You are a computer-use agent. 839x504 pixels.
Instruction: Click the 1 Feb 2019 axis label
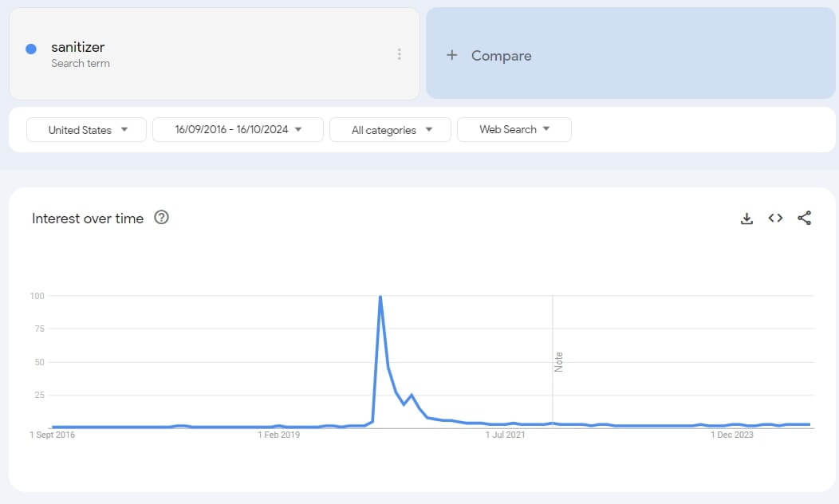[x=279, y=435]
